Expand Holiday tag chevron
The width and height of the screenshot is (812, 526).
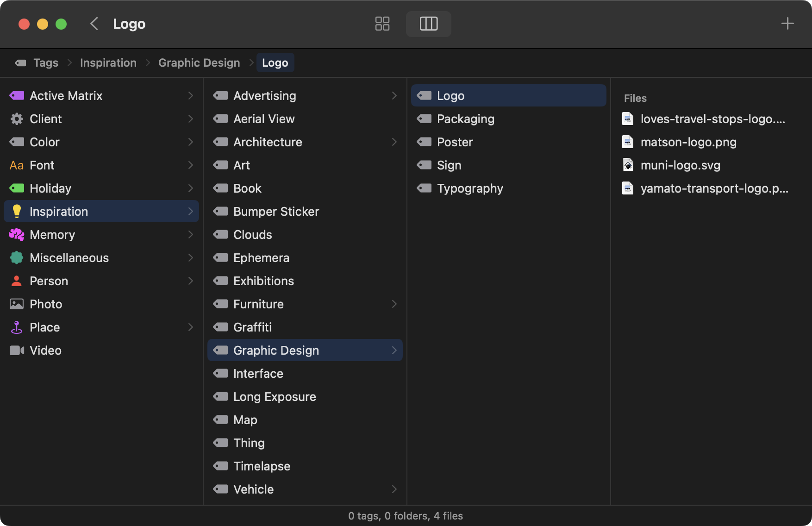tap(191, 188)
